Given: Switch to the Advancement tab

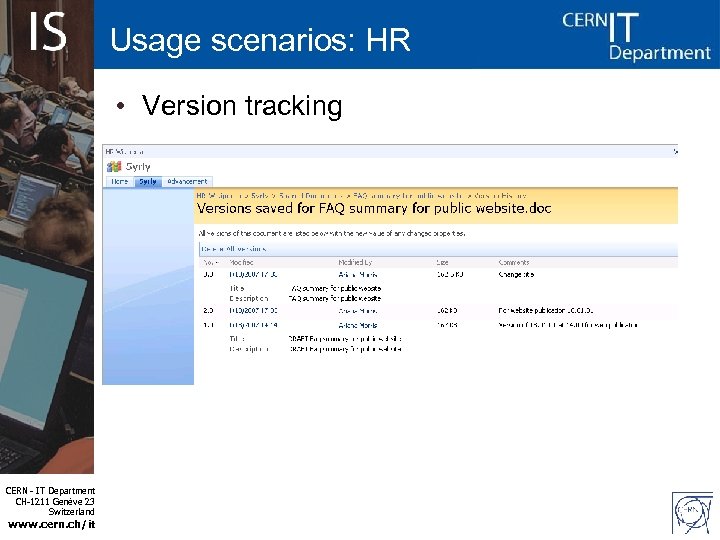Looking at the screenshot, I should tap(187, 181).
